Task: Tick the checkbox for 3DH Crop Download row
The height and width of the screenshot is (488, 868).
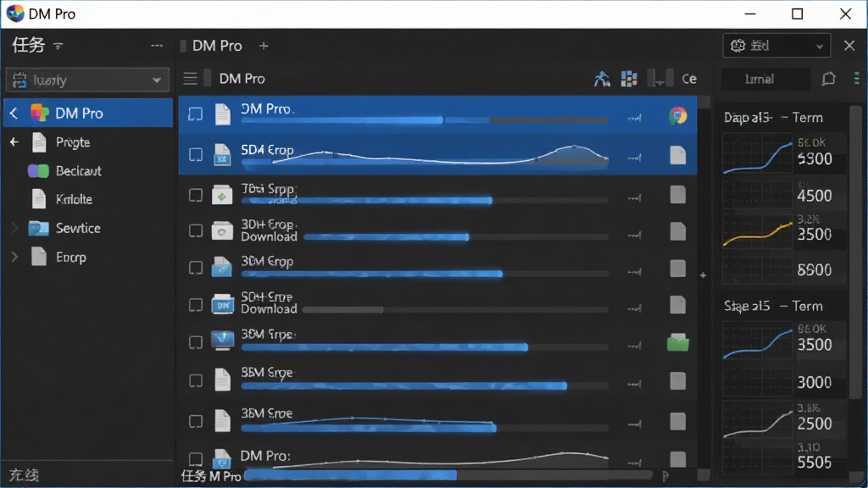Action: pyautogui.click(x=196, y=230)
